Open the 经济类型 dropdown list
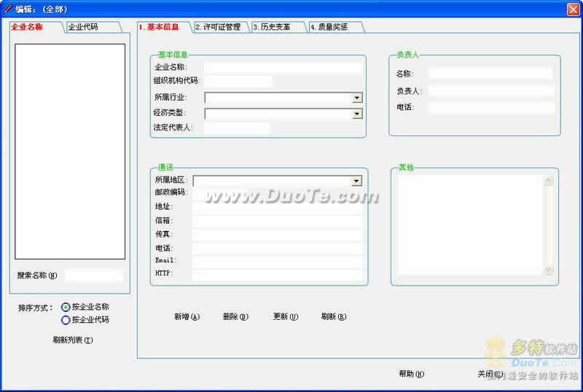 (x=357, y=114)
